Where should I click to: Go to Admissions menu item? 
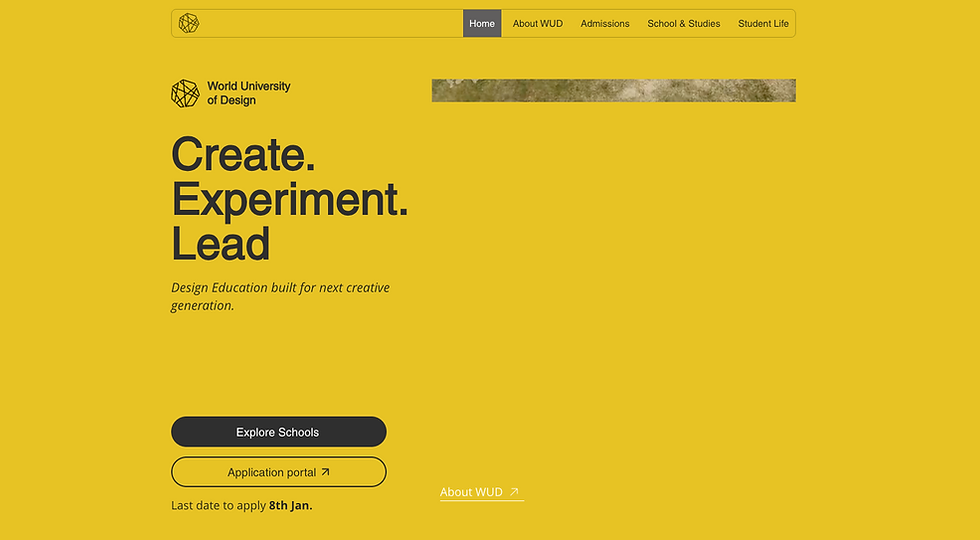click(x=604, y=24)
